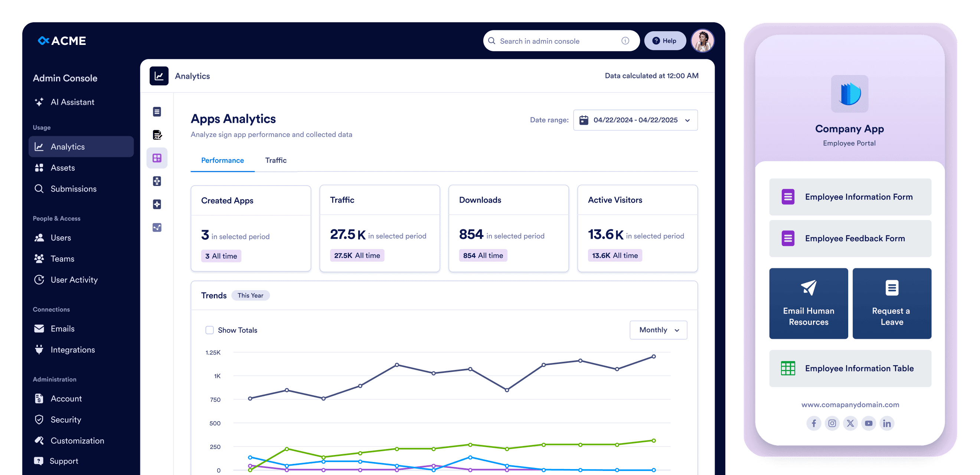Enable the Show Totals checkbox
Image resolution: width=980 pixels, height=475 pixels.
click(209, 330)
